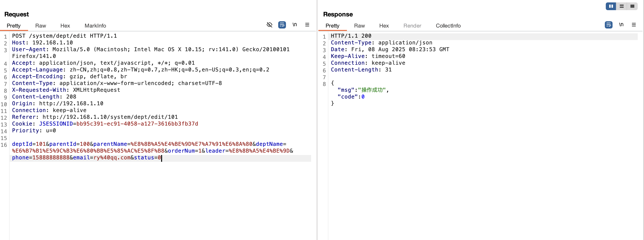Open the Request panel hamburger menu

307,25
